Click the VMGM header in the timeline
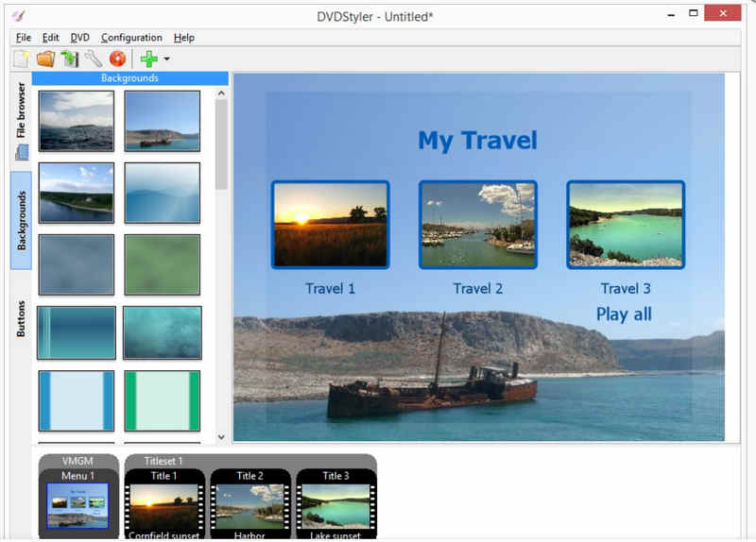 [x=77, y=461]
